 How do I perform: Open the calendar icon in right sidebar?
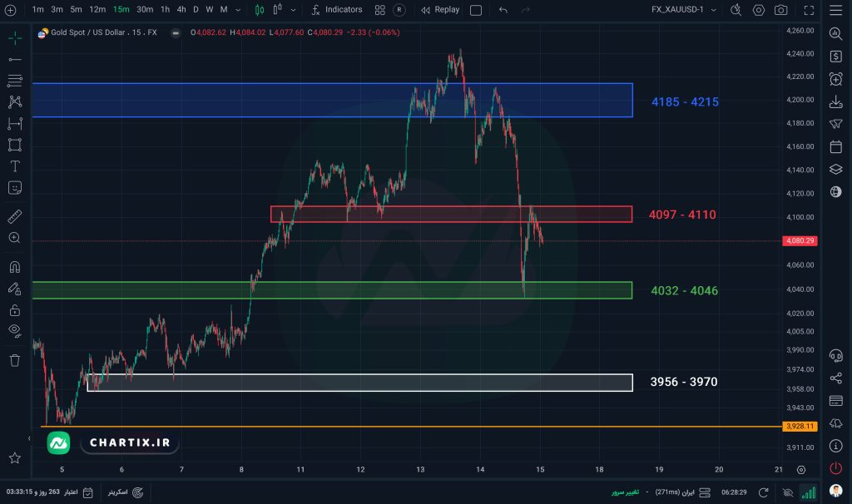click(835, 147)
